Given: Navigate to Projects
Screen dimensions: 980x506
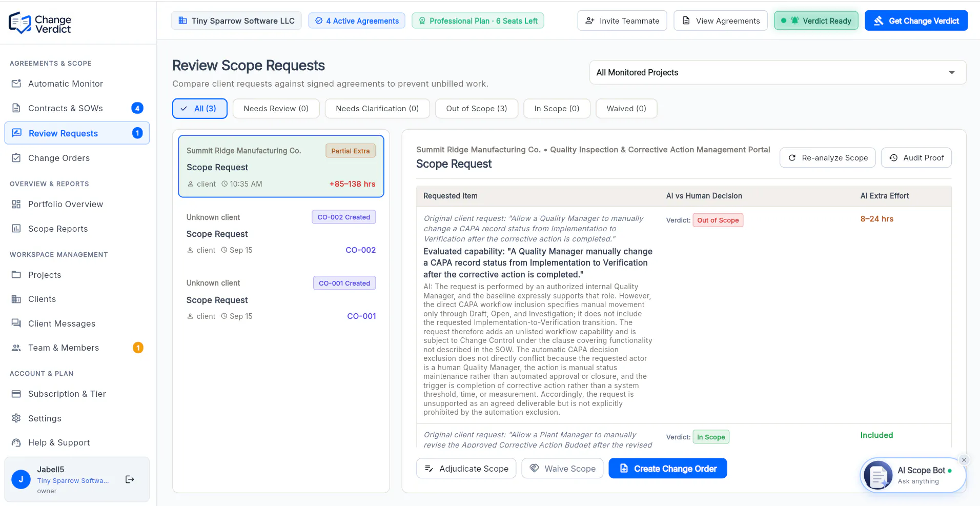Looking at the screenshot, I should [x=77, y=275].
